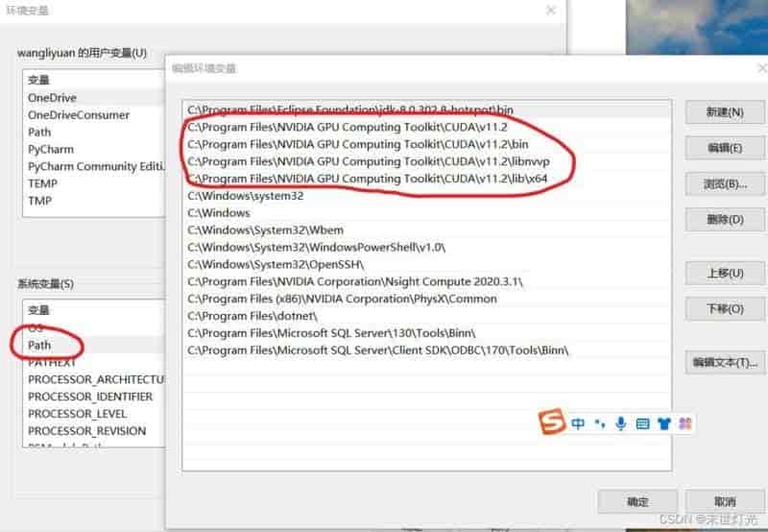Screen dimensions: 768x532
Task: Open the Sogou soft keyboard icon
Action: [x=642, y=423]
